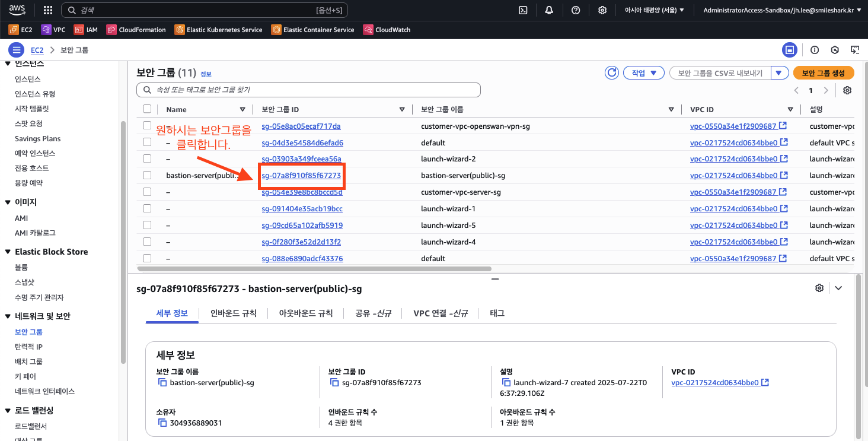Open the table preferences gear icon
Image resolution: width=868 pixels, height=441 pixels.
tap(847, 90)
